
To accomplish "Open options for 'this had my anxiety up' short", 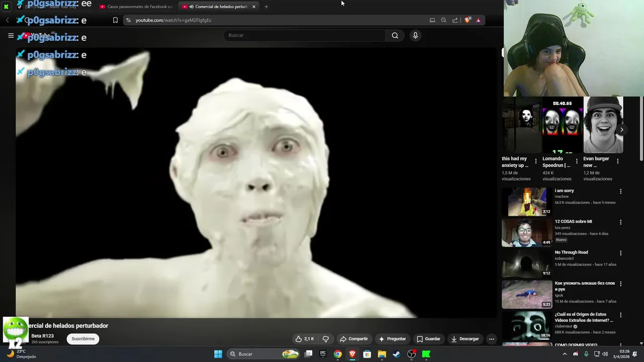I will [535, 161].
